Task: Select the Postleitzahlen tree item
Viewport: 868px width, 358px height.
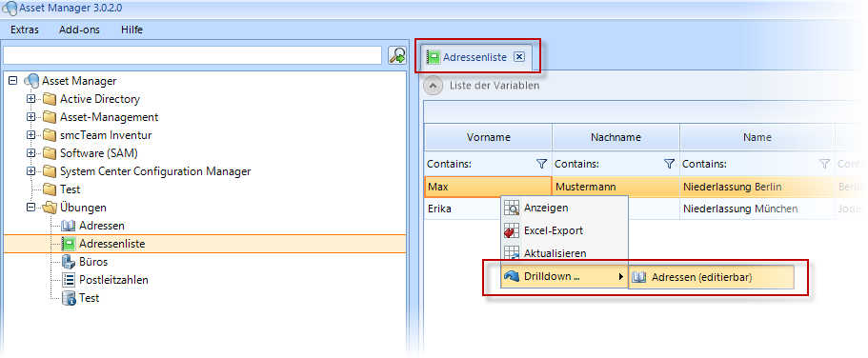Action: point(113,280)
